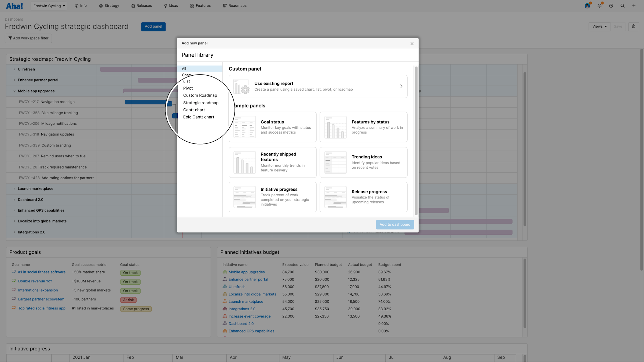
Task: Click the share export icon button
Action: 634,26
